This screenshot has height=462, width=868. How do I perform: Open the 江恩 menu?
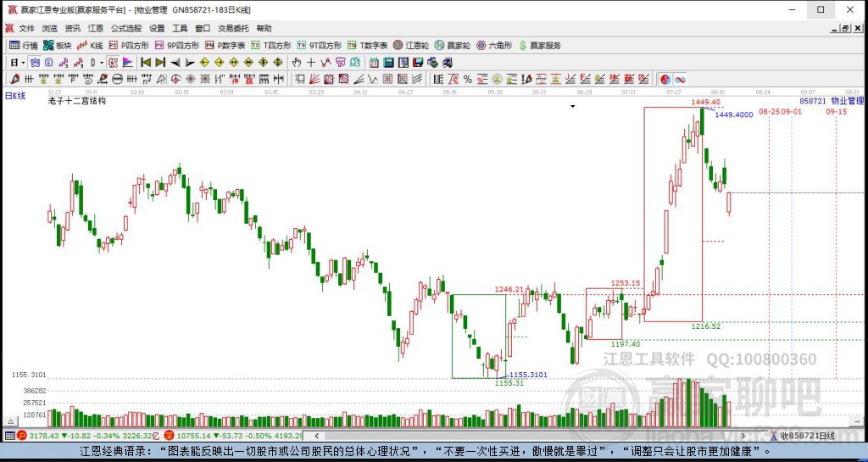[96, 29]
